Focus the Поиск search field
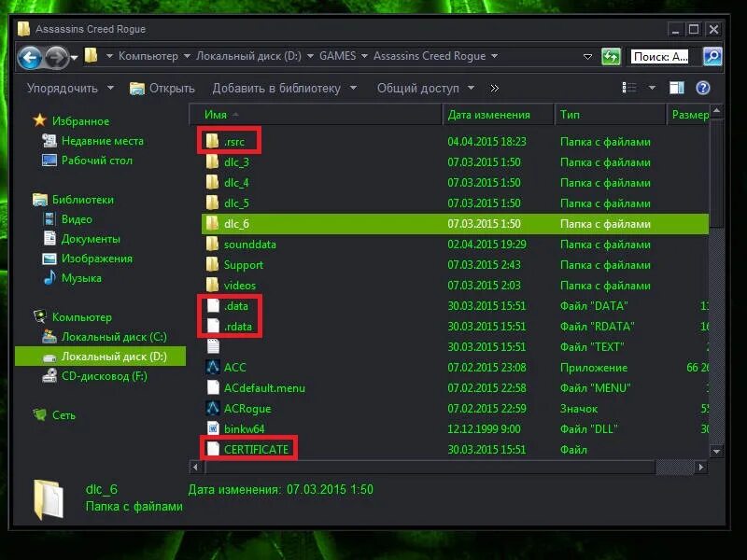Viewport: 747px width, 560px height. 659,57
